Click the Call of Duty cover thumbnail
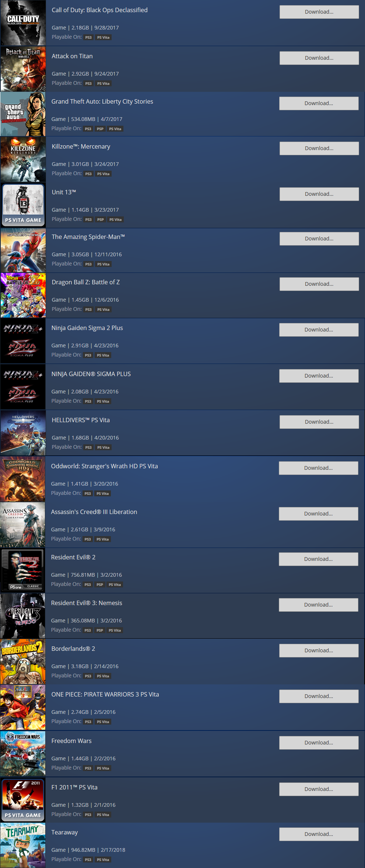 coord(23,23)
